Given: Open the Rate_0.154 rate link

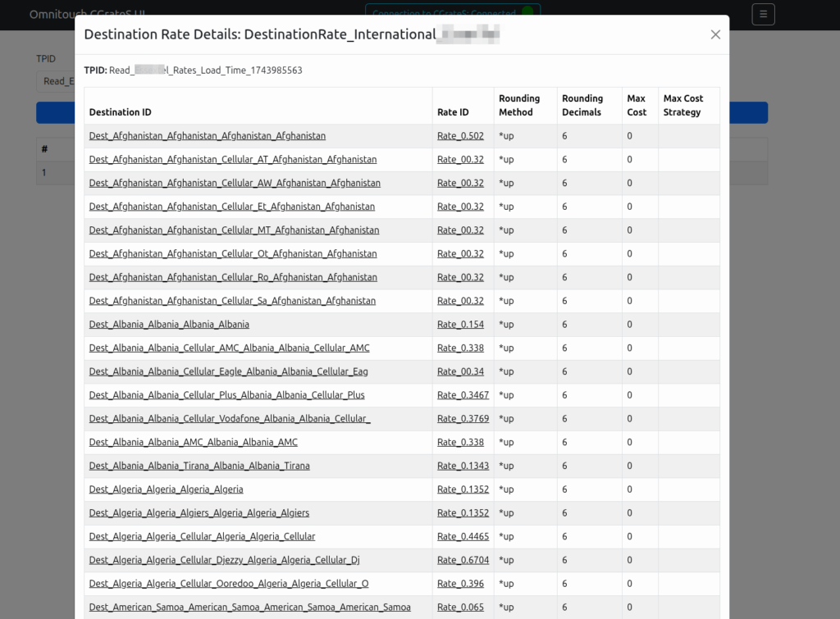Looking at the screenshot, I should [460, 325].
